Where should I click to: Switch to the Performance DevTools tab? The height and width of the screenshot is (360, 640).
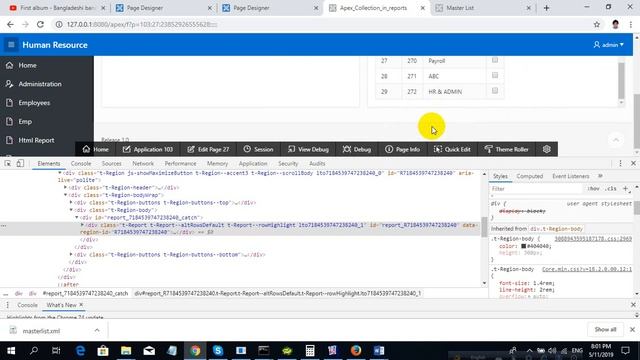tap(180, 163)
